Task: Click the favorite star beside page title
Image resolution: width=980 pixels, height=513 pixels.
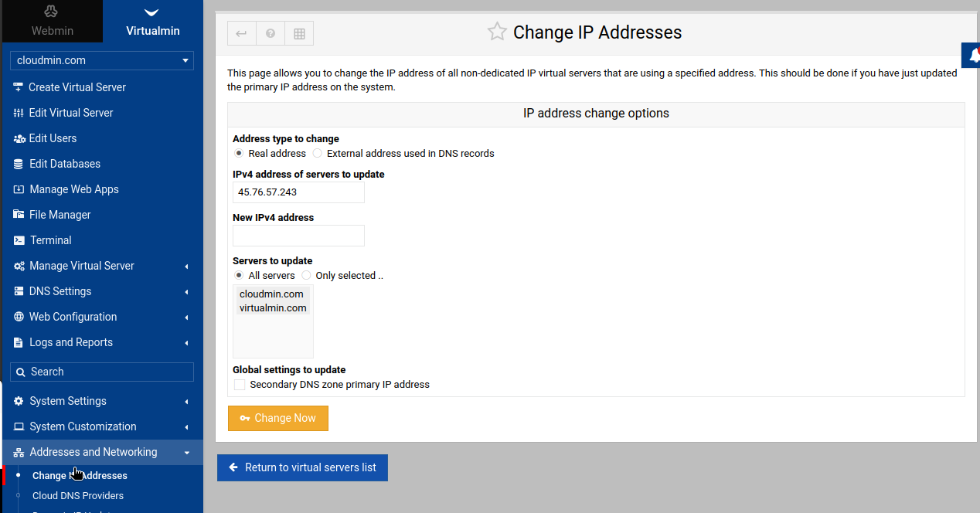Action: (497, 32)
